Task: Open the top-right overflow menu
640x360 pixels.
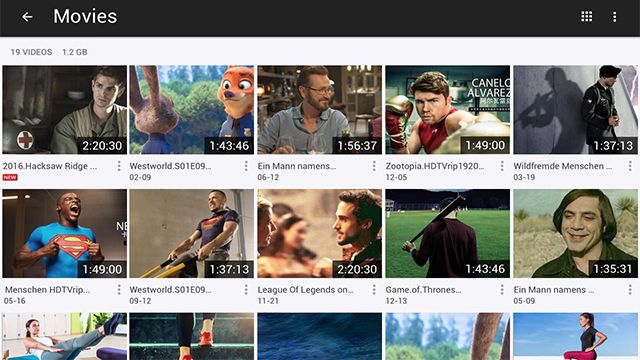Action: [614, 17]
